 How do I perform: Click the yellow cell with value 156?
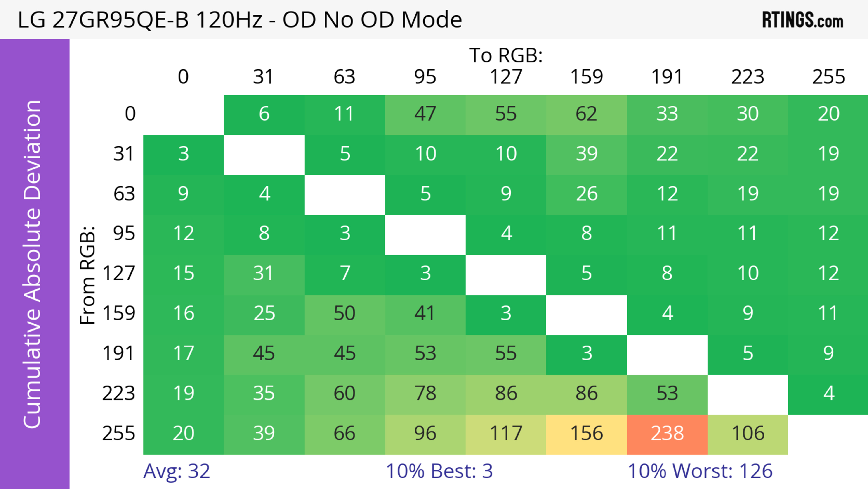click(x=586, y=434)
